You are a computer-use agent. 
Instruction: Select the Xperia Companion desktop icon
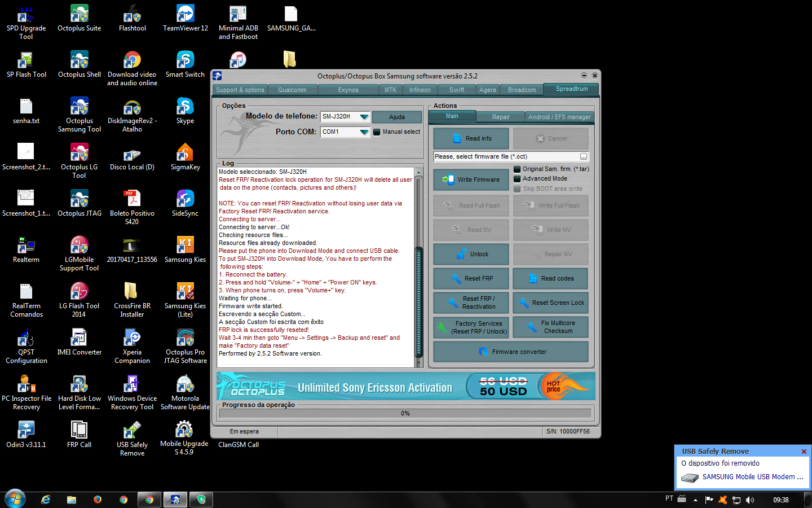pos(133,347)
